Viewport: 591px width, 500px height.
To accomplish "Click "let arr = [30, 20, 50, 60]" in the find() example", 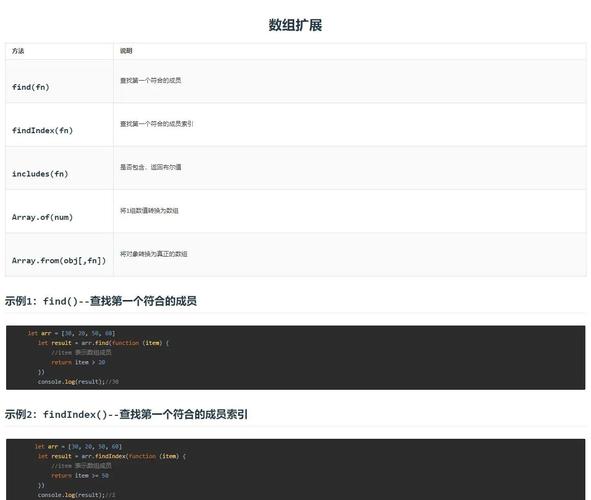I will (71, 333).
